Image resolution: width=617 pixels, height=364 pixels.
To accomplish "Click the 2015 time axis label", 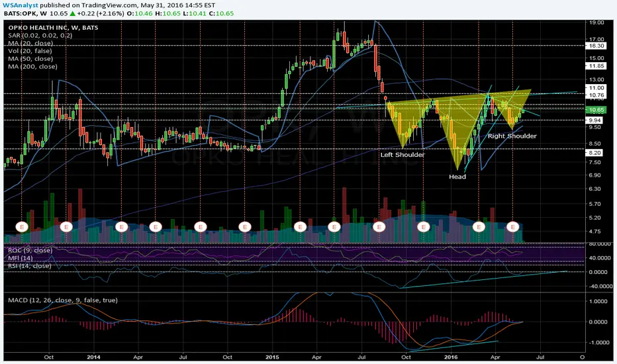I will click(272, 357).
